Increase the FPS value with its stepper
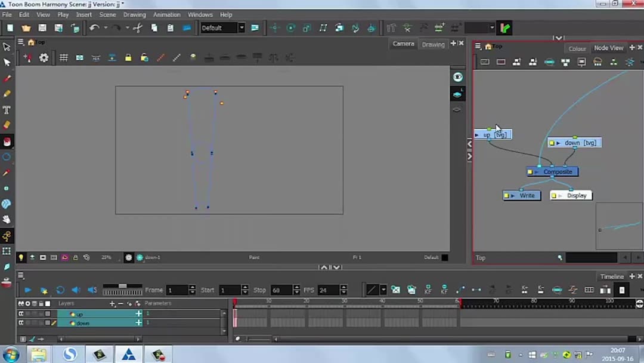This screenshot has width=644, height=363. tap(343, 287)
